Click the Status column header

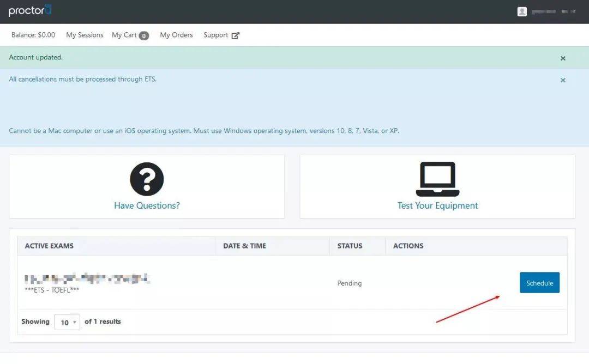350,246
